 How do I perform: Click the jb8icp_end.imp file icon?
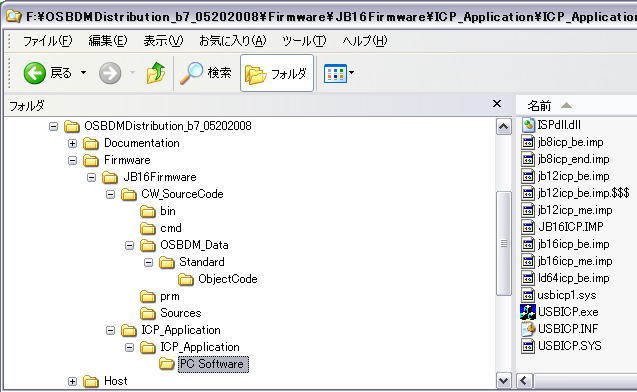[528, 159]
